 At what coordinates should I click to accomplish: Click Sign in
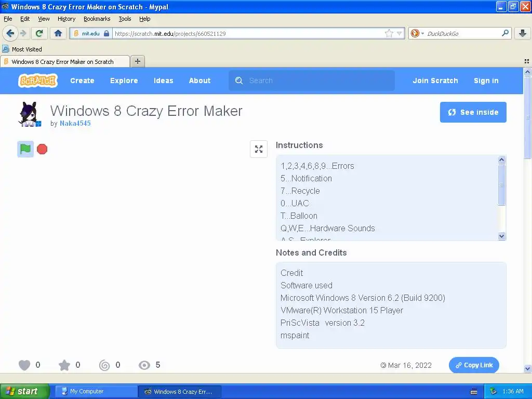pos(486,81)
